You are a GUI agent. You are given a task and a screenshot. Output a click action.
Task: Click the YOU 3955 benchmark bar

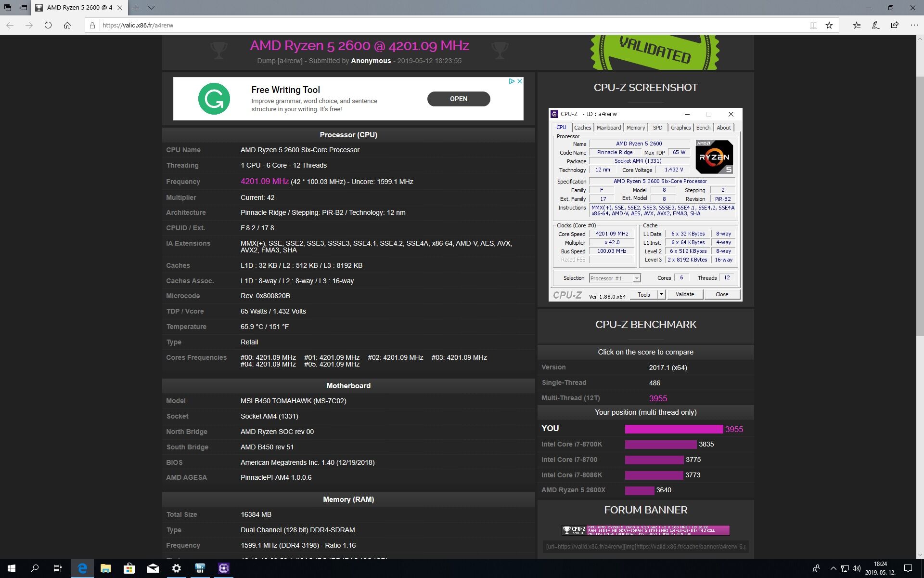pos(674,429)
